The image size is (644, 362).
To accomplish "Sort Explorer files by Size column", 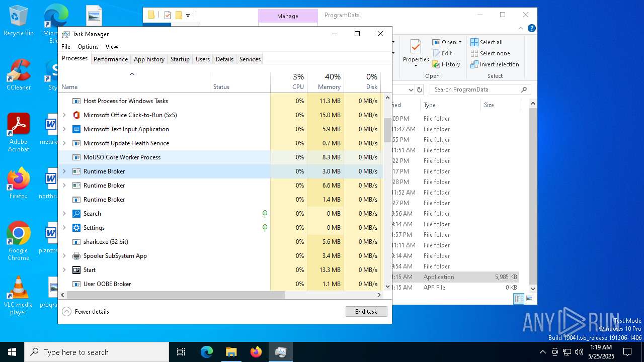I will coord(500,105).
